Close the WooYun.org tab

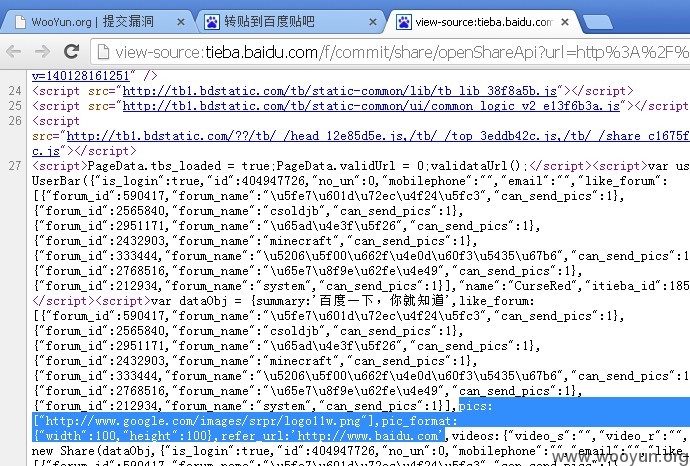pyautogui.click(x=180, y=22)
